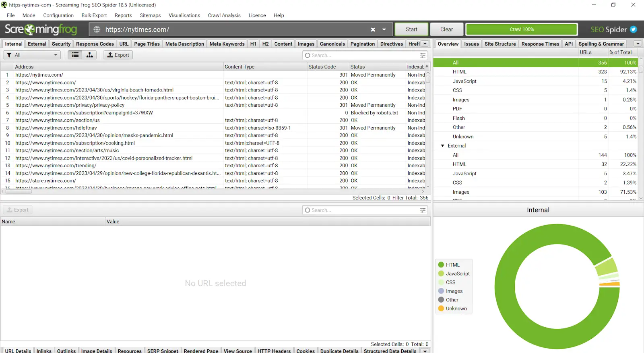Click the upper Export button

point(118,55)
